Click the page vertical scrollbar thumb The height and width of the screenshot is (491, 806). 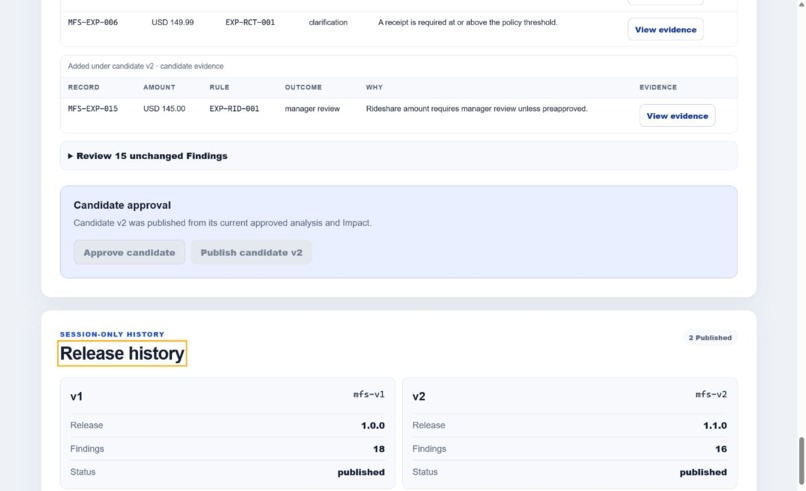tap(801, 461)
